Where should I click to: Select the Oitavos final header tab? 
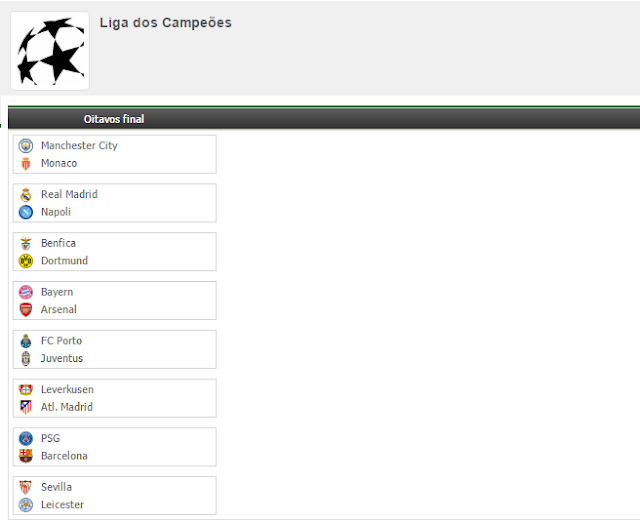click(114, 119)
